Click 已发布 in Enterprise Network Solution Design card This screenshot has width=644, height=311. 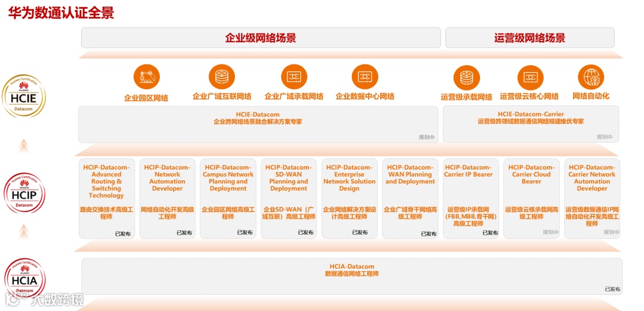[x=360, y=232]
